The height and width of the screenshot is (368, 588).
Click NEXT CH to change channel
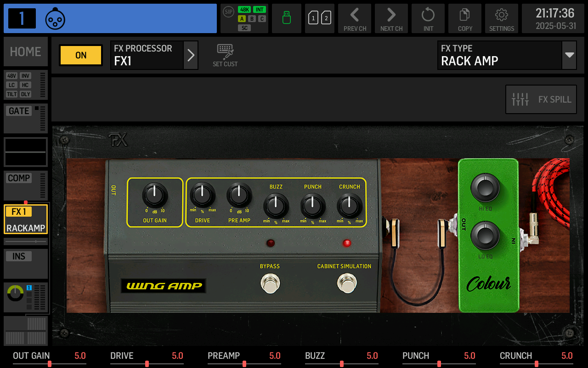click(391, 18)
